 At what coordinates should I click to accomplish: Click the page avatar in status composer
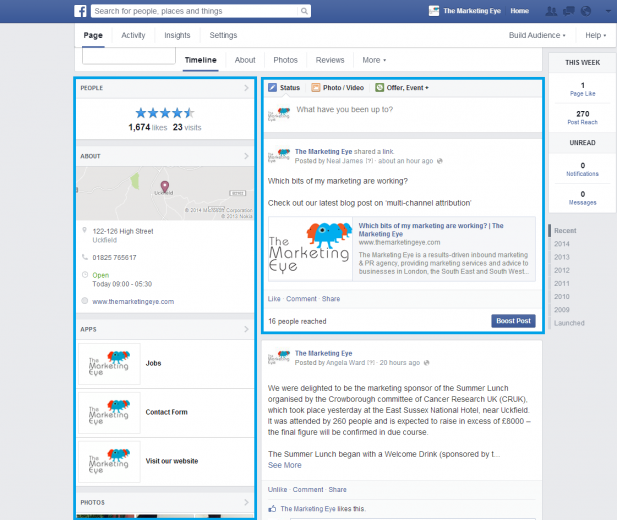[x=279, y=113]
